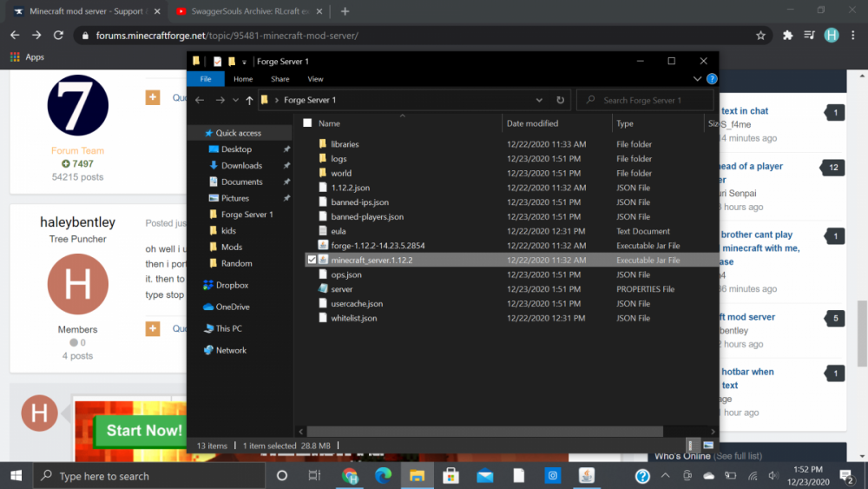The height and width of the screenshot is (489, 868).
Task: Open the libraries folder
Action: pos(345,144)
